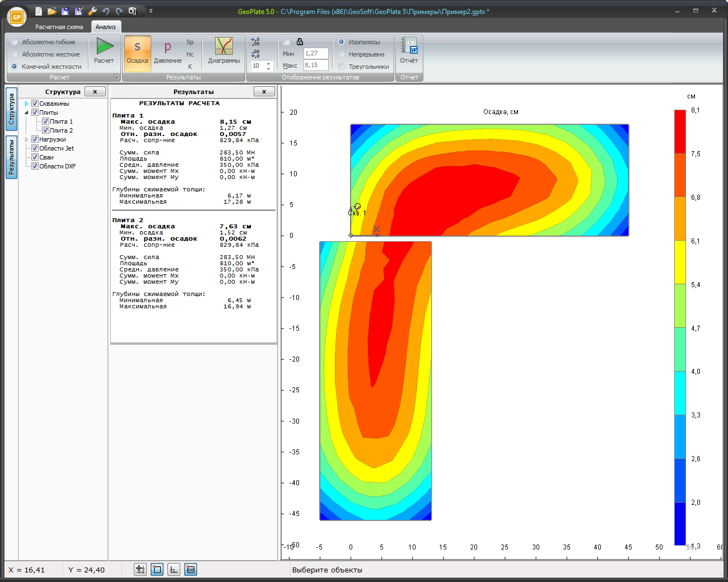Select Конечной жесткости radio option
Viewport: 728px width, 582px height.
click(46, 67)
